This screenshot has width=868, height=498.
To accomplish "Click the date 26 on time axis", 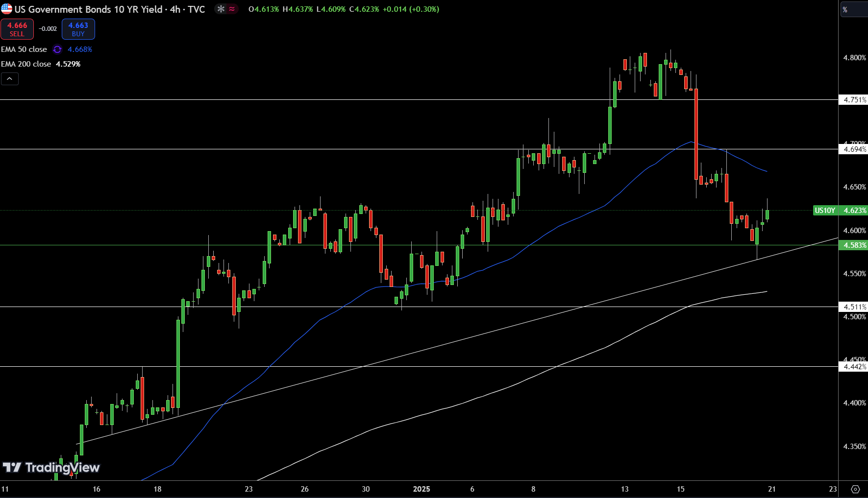I will (305, 489).
